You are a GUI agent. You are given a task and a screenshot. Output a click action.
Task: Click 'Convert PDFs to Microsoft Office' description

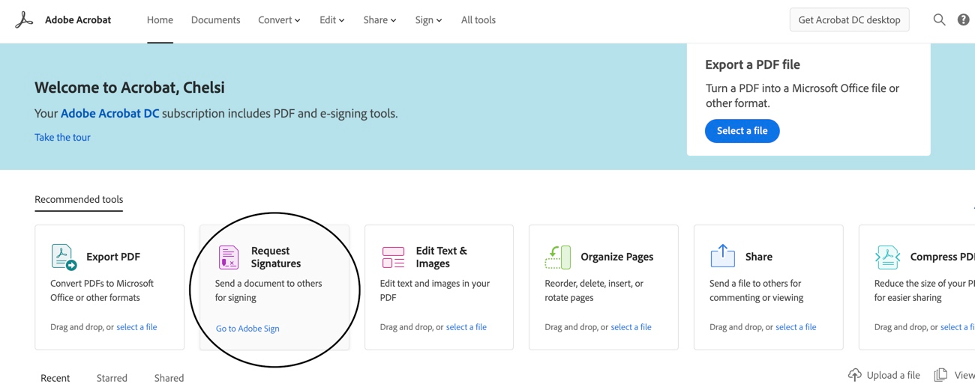coord(102,290)
